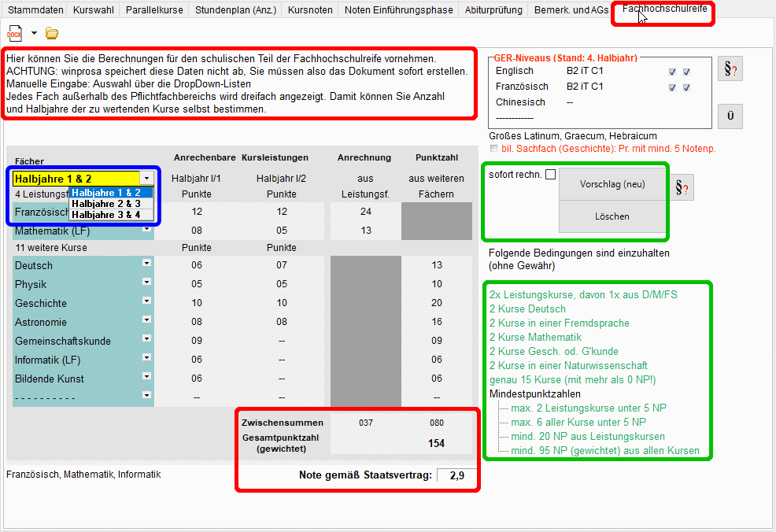The height and width of the screenshot is (532, 776).
Task: Check the bil. Sachfach (Geschichte) checkbox
Action: 493,148
